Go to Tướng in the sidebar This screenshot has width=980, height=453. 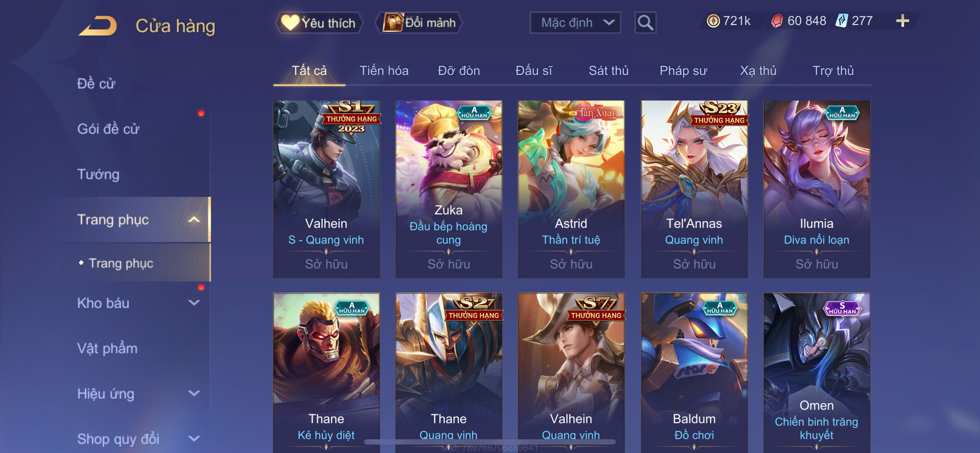[x=98, y=174]
